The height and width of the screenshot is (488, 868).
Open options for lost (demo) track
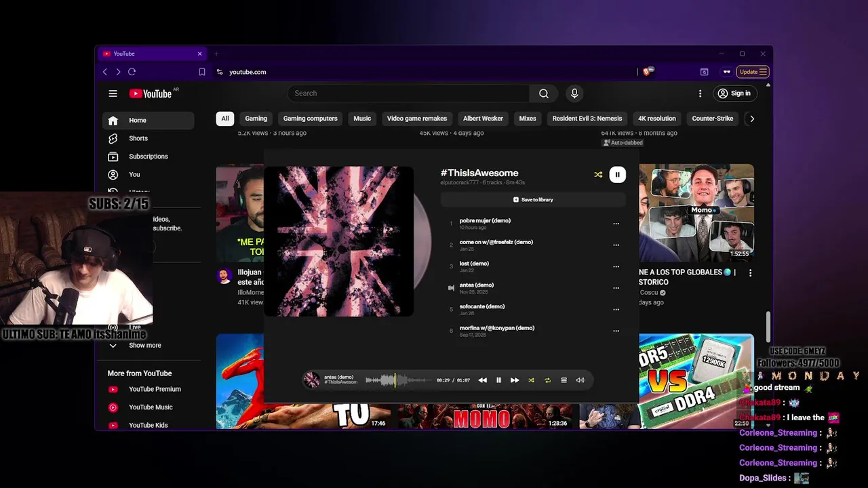616,266
